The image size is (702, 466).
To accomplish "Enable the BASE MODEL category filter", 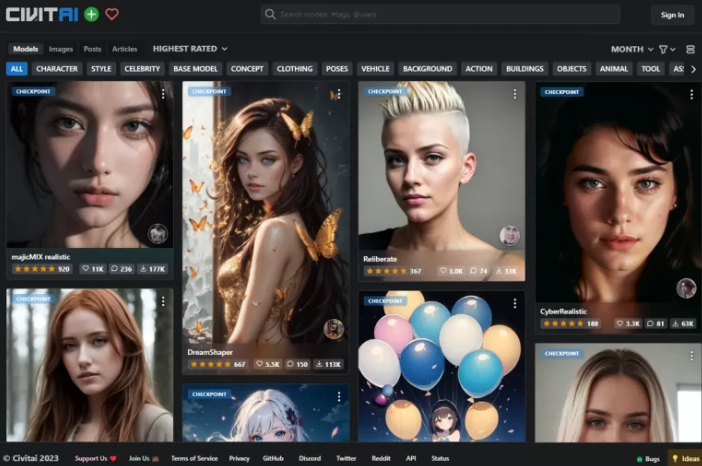I will [x=196, y=69].
